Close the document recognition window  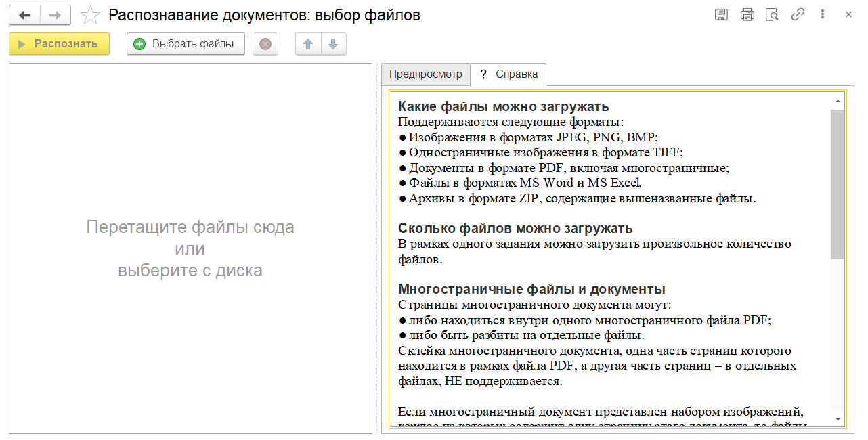coord(848,15)
